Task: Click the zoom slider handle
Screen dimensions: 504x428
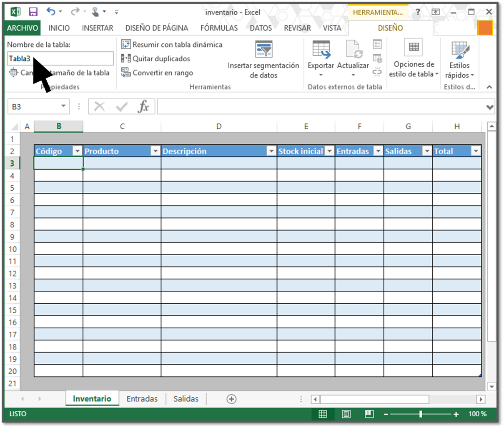Action: click(x=421, y=414)
